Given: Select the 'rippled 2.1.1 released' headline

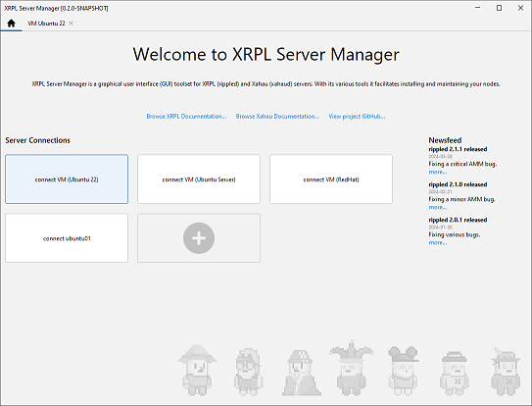Looking at the screenshot, I should coord(458,149).
